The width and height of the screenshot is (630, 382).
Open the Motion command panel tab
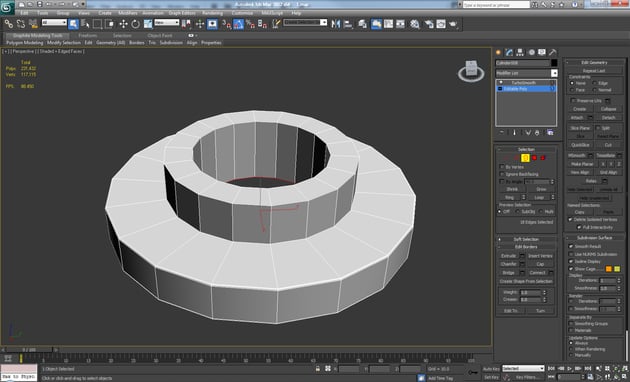(x=531, y=52)
